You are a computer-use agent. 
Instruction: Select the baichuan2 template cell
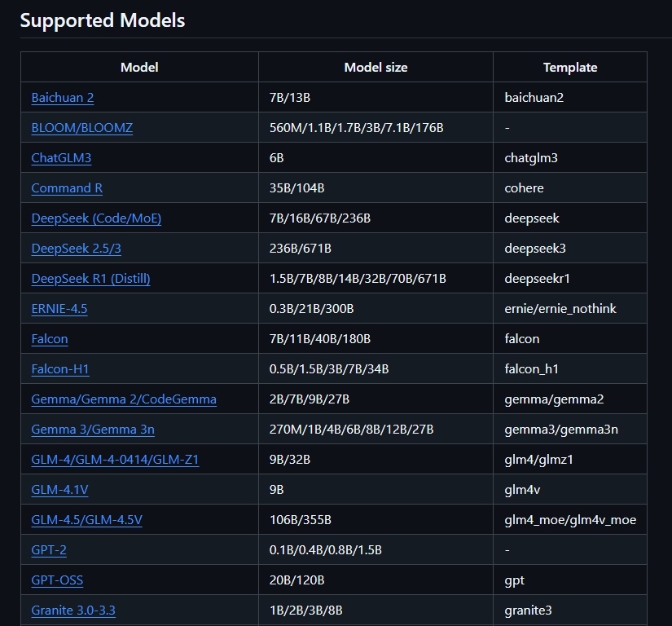(x=570, y=97)
